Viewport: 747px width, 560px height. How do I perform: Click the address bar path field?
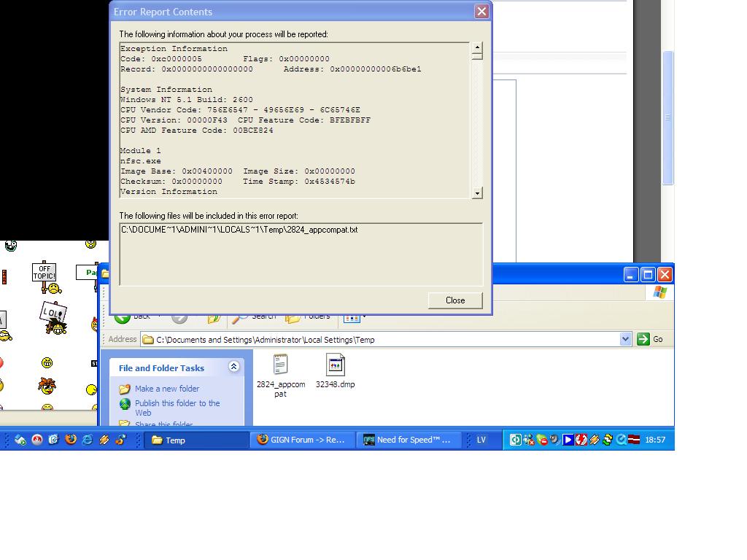coord(379,339)
